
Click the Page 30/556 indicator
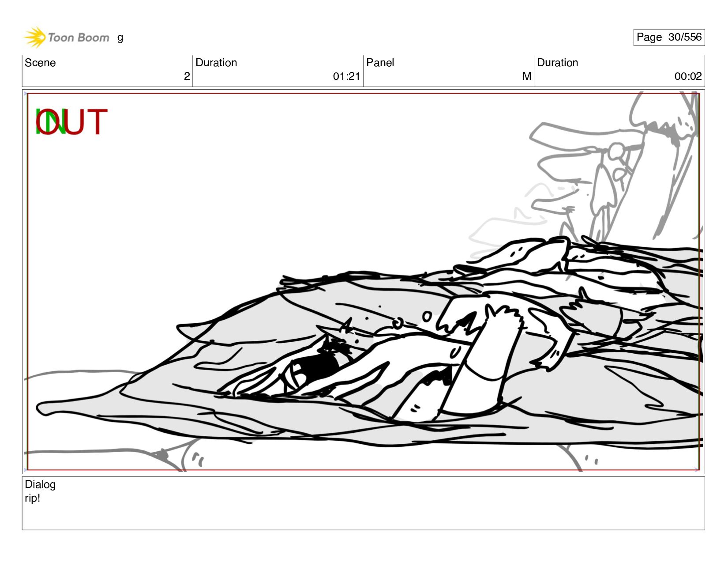[x=669, y=37]
